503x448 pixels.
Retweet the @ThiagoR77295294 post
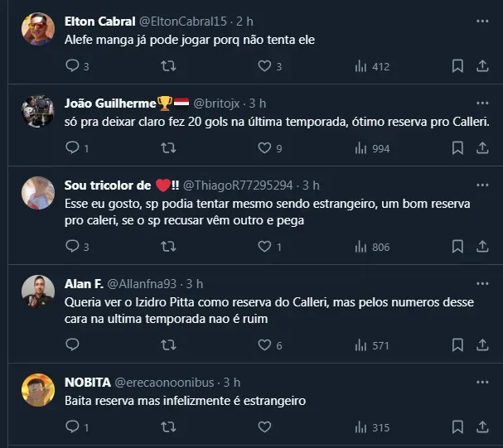[168, 247]
